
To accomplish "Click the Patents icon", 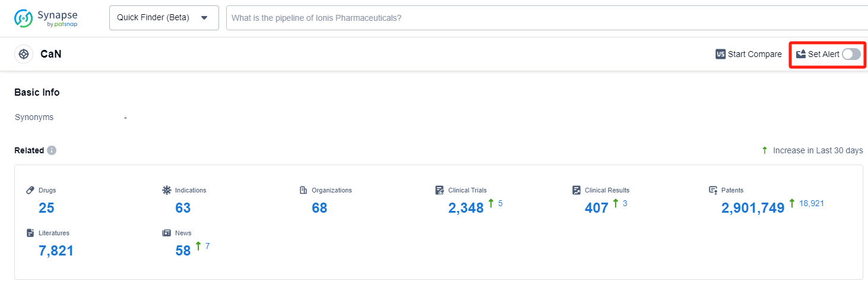I will pos(713,190).
